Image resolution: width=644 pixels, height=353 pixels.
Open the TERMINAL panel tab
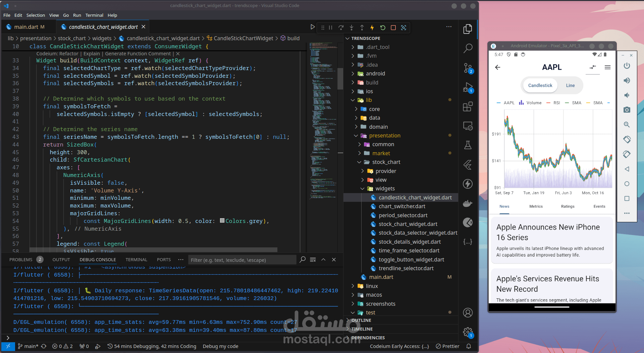click(x=136, y=260)
